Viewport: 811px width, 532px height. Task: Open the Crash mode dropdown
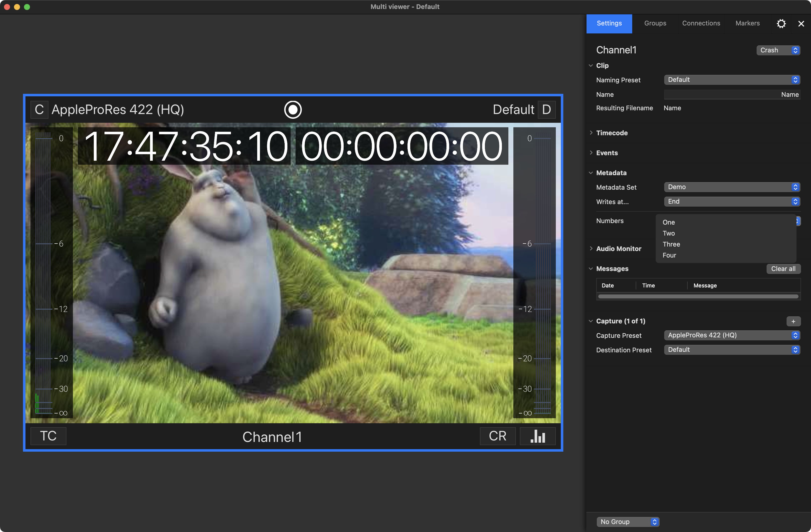click(x=778, y=50)
